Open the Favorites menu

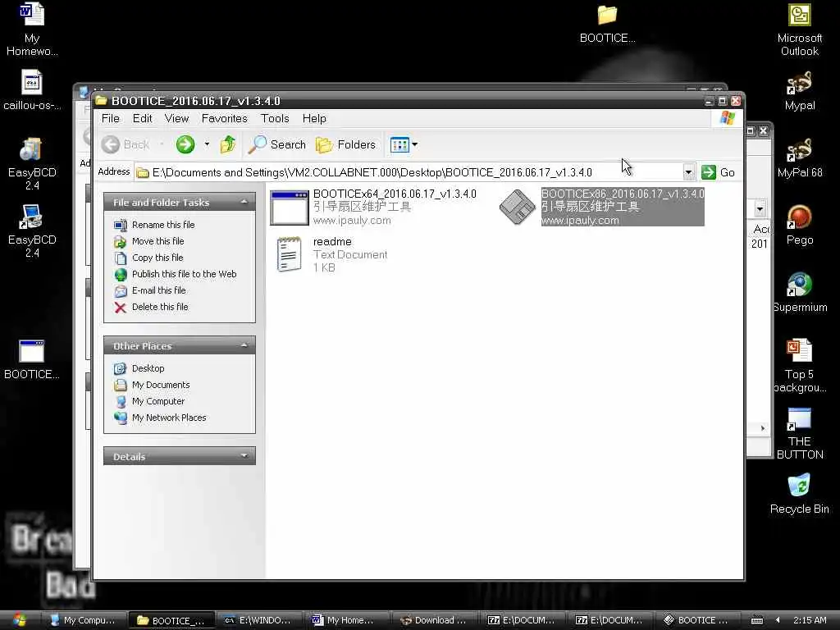pyautogui.click(x=225, y=118)
